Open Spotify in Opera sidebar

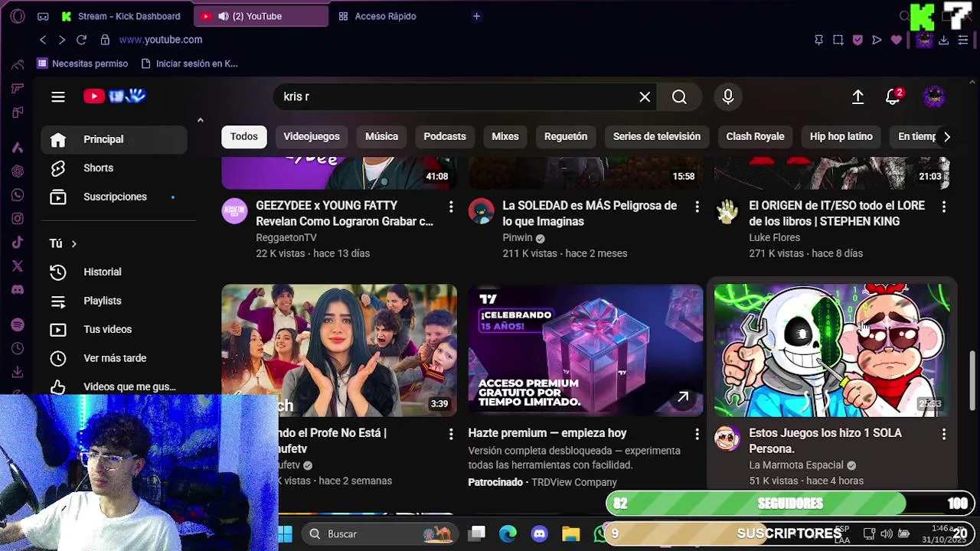click(18, 325)
